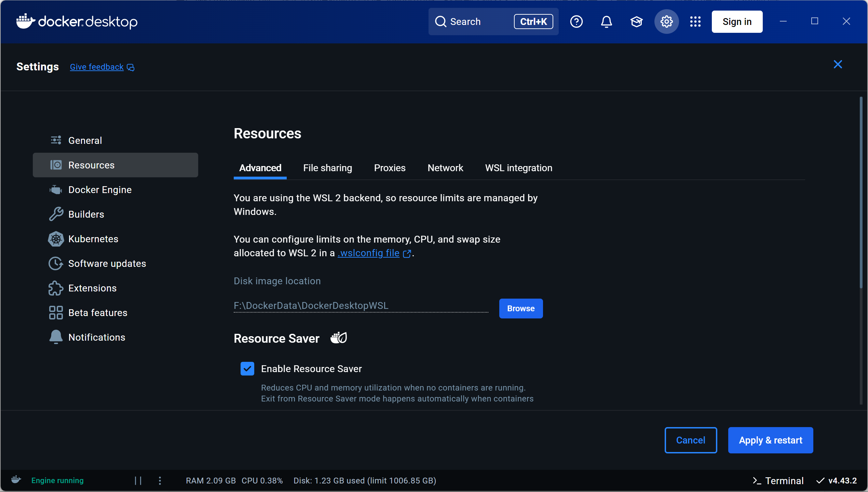Open the .wslconfig file link

point(368,253)
